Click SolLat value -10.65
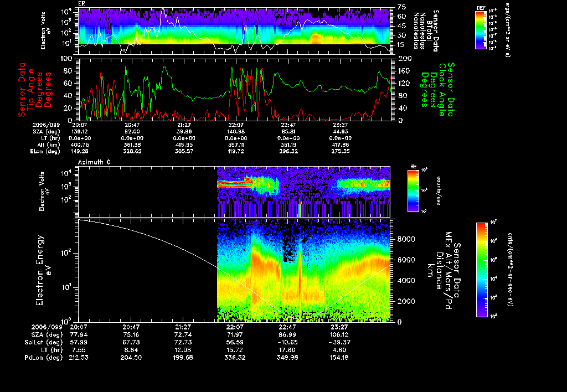567x392 pixels. tap(287, 342)
